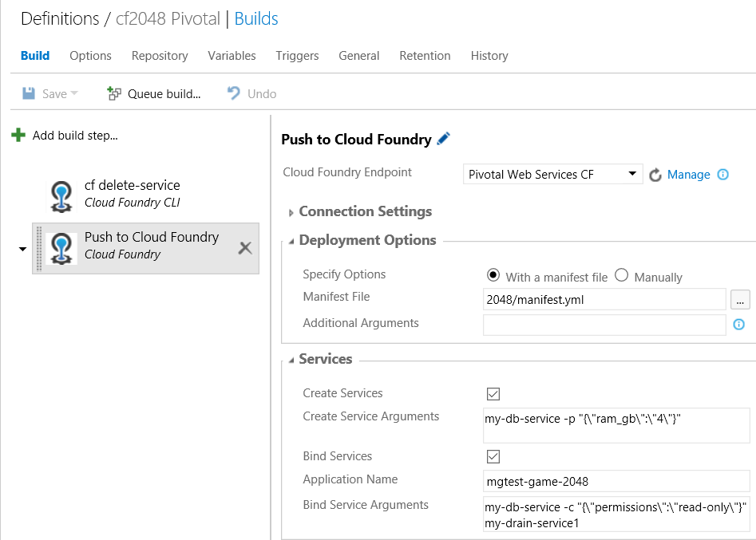
Task: Refresh the Cloud Foundry Endpoint list
Action: (655, 175)
